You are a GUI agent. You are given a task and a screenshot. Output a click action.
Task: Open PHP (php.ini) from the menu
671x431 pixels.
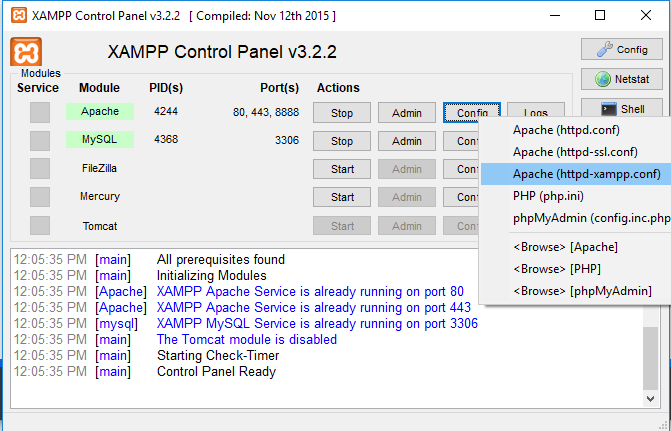click(x=576, y=196)
